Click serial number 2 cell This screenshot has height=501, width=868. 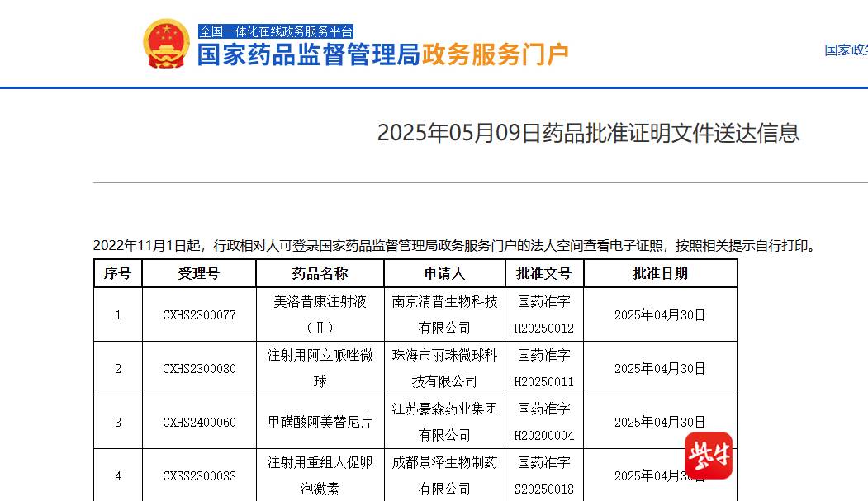coord(118,369)
